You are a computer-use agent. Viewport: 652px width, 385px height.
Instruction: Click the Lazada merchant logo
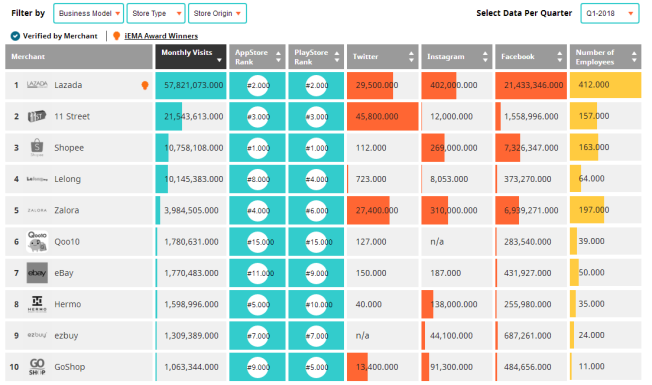(x=37, y=84)
